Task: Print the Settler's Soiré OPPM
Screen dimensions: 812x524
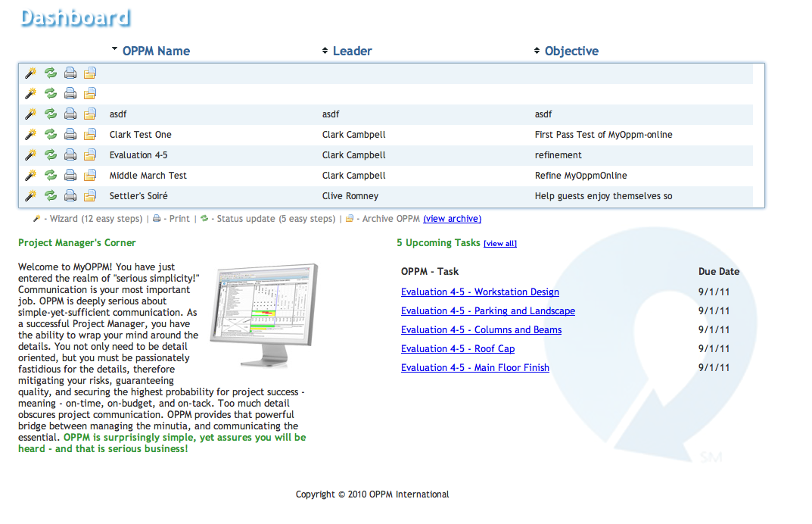Action: pos(70,196)
